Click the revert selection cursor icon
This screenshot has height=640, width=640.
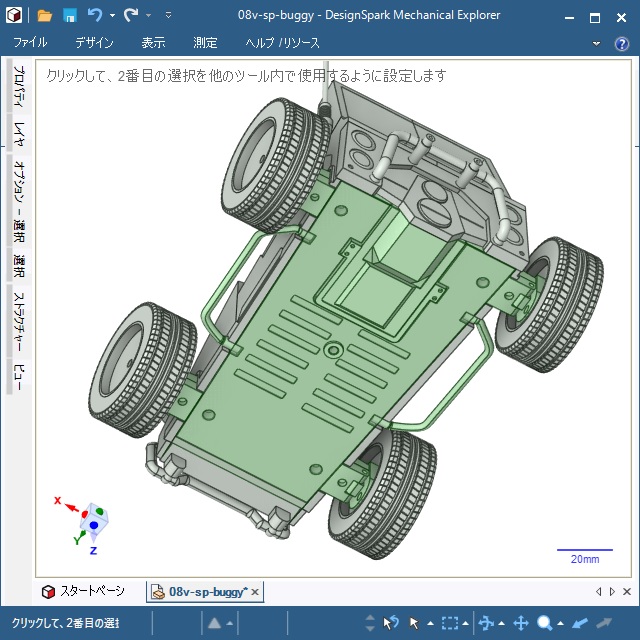tap(391, 623)
